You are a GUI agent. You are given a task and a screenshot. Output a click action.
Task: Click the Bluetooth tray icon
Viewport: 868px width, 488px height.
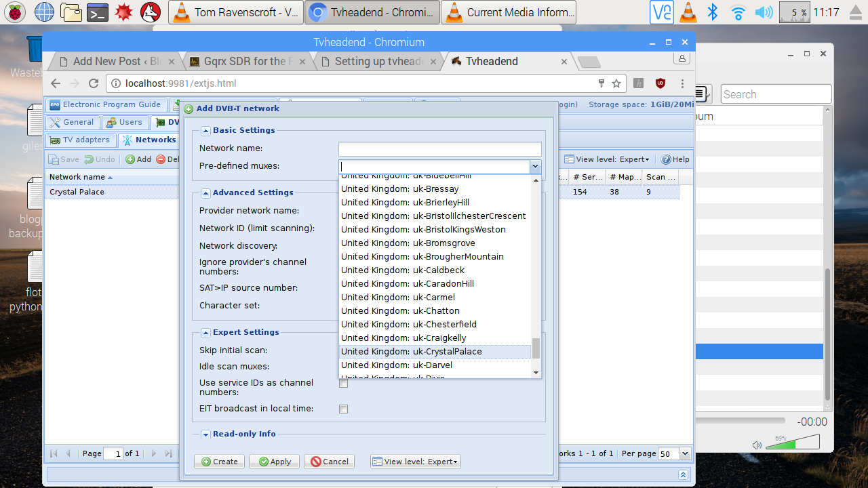(x=712, y=12)
